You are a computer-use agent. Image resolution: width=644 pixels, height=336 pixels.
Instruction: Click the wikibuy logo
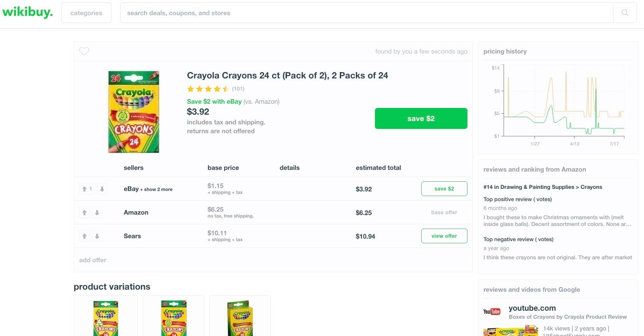[27, 12]
